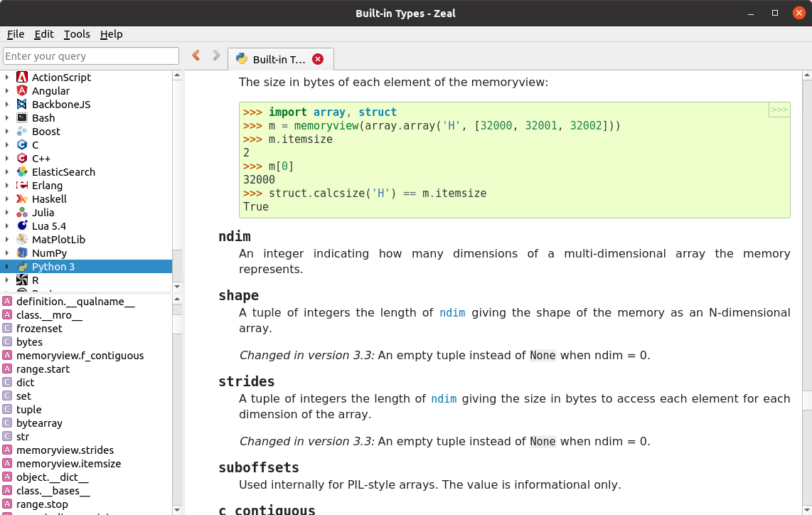This screenshot has width=812, height=515.
Task: Click the docset tree scroll-up arrow
Action: pyautogui.click(x=177, y=75)
